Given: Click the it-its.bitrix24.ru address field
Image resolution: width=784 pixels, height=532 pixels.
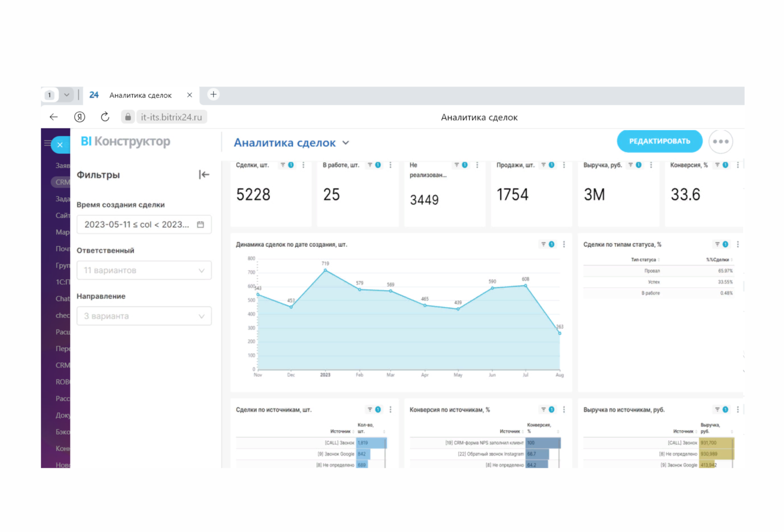Looking at the screenshot, I should [171, 117].
